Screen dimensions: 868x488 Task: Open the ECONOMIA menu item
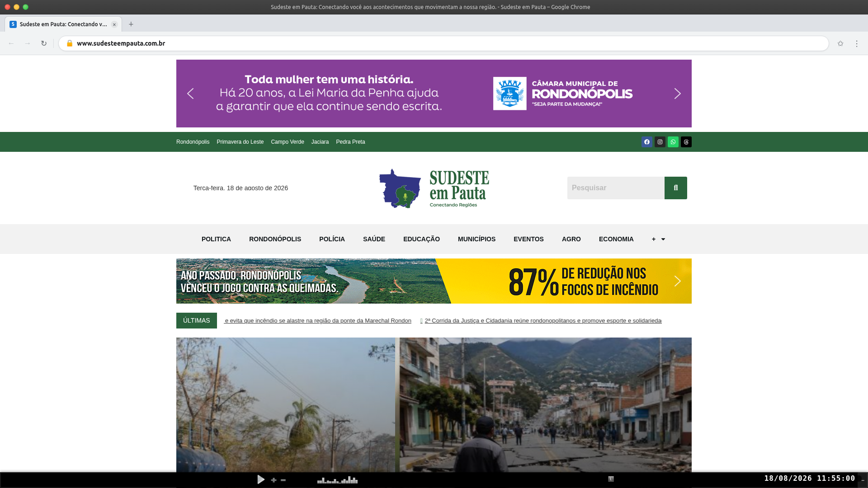(x=616, y=239)
